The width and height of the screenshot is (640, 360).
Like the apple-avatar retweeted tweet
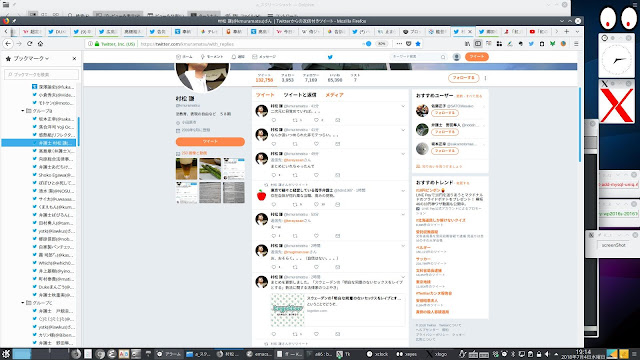(316, 204)
